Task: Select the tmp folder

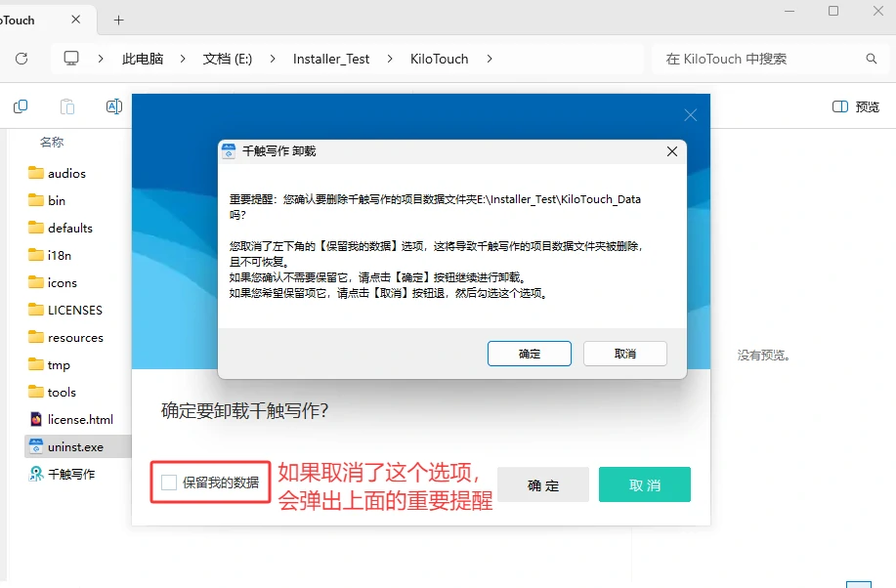Action: pos(49,365)
